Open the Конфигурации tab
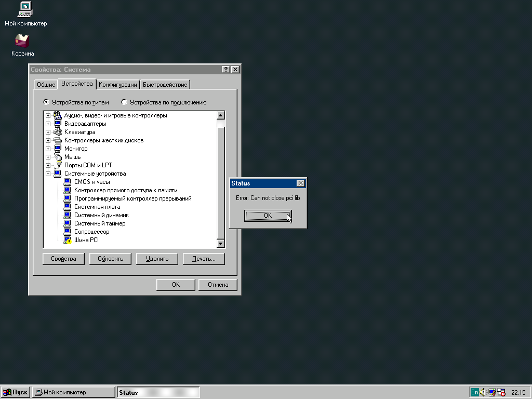 [x=118, y=85]
